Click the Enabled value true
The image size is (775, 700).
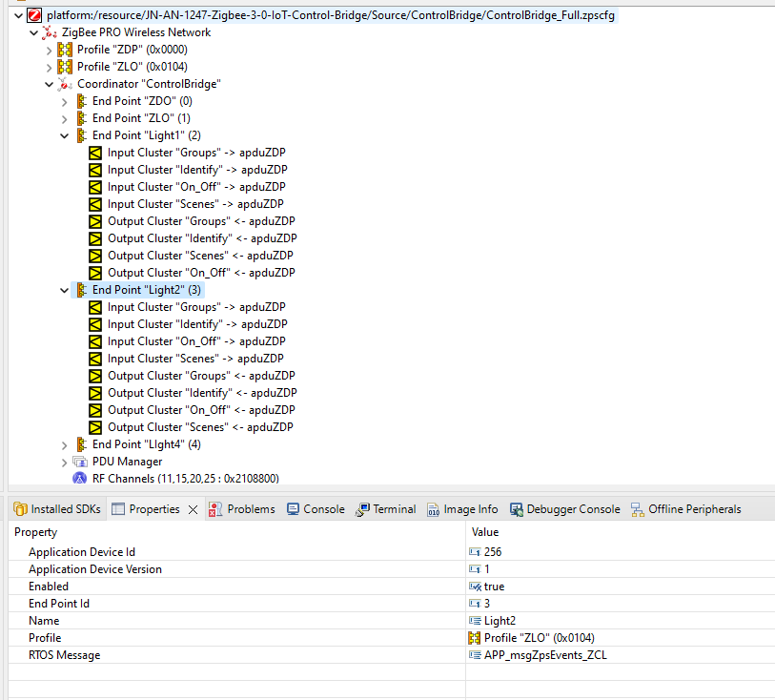click(x=621, y=587)
